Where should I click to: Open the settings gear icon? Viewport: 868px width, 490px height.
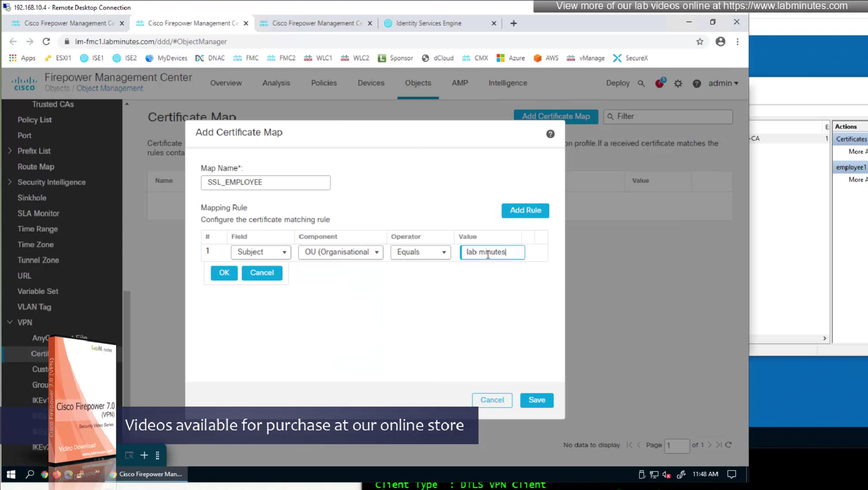[x=678, y=83]
